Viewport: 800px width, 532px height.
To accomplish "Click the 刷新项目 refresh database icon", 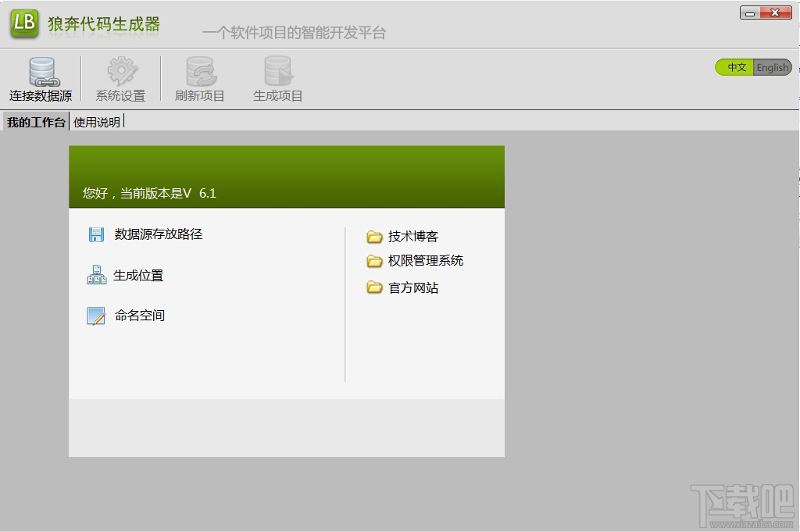I will coord(201,71).
